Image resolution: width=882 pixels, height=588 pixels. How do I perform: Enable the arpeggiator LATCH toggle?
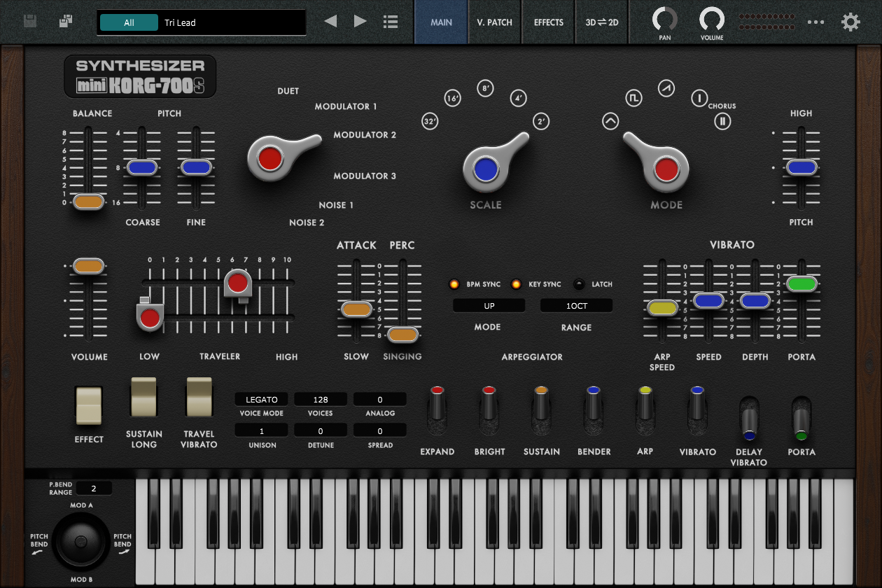(578, 283)
